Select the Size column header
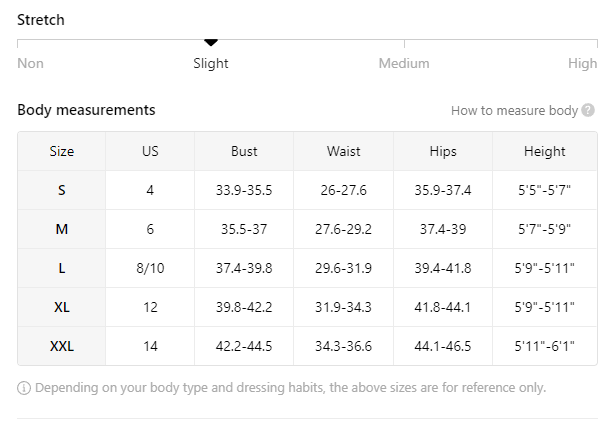Image resolution: width=616 pixels, height=430 pixels. tap(62, 152)
